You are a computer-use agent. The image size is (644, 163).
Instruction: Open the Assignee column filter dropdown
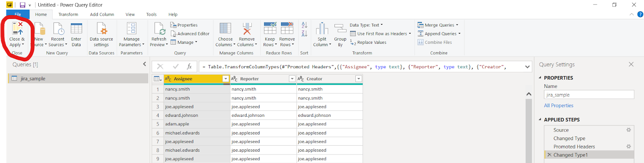click(x=225, y=79)
